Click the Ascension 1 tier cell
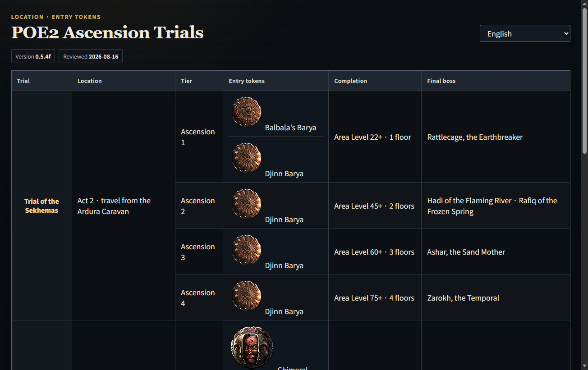 point(199,137)
